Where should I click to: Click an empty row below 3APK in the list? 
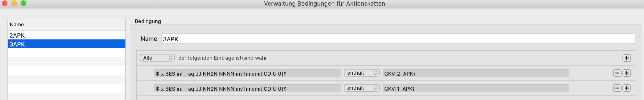[x=66, y=53]
